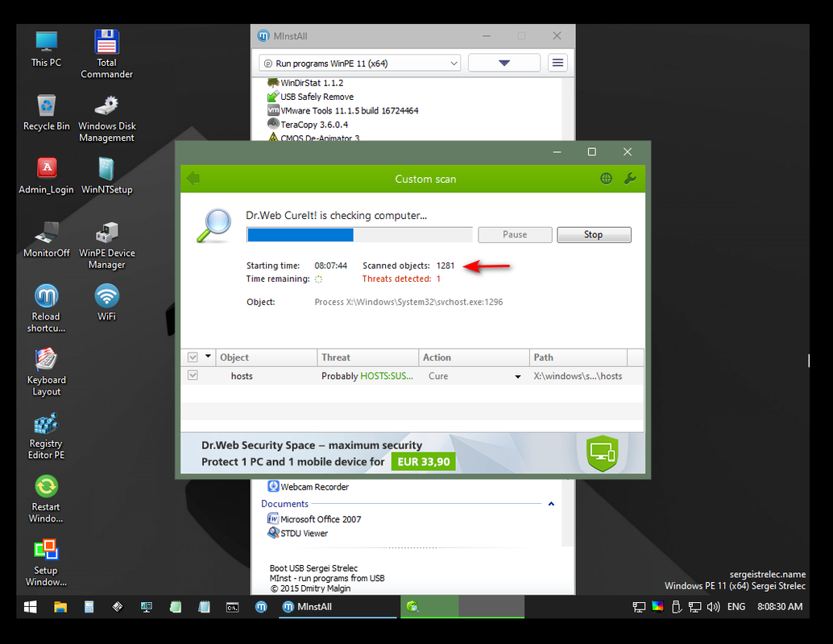Viewport: 833px width, 644px height.
Task: Click MInstAll blue triangle dropdown button
Action: pos(504,63)
